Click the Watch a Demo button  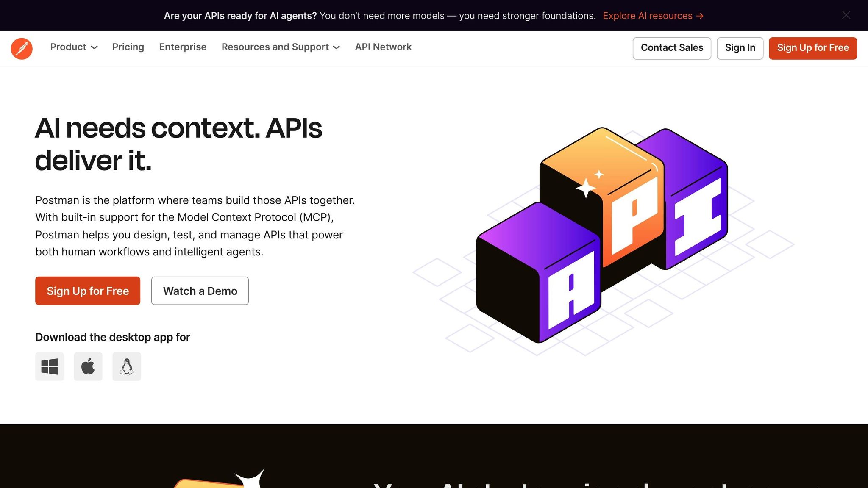(200, 291)
